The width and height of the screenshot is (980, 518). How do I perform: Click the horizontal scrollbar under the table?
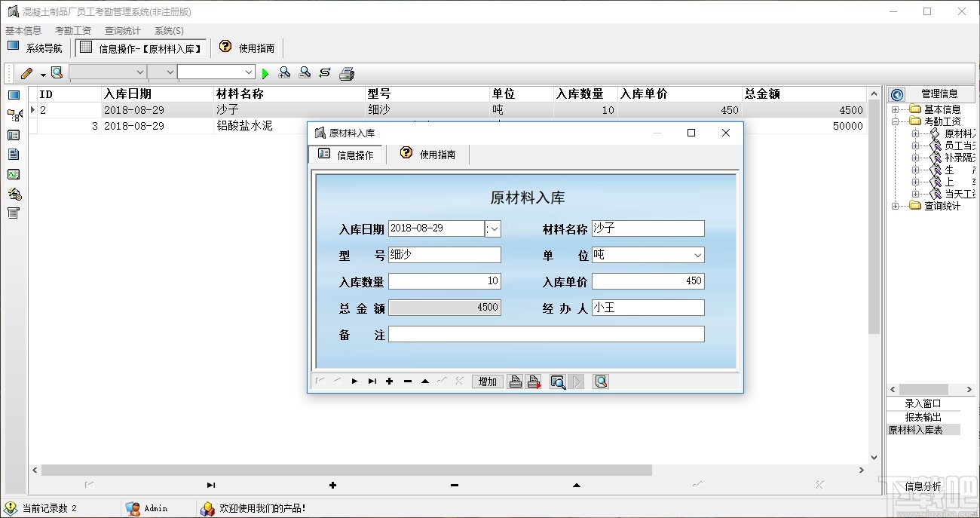(x=346, y=470)
